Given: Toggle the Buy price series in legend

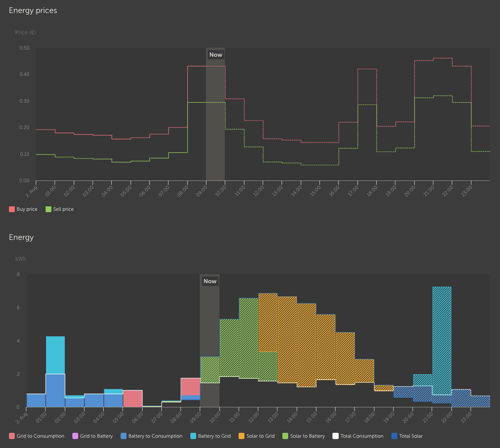Looking at the screenshot, I should coord(23,209).
